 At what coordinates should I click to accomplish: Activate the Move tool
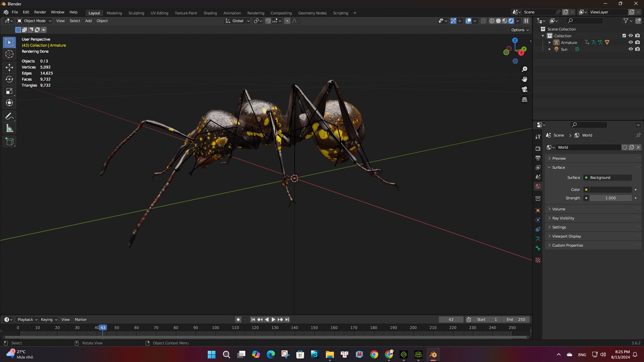click(x=9, y=67)
